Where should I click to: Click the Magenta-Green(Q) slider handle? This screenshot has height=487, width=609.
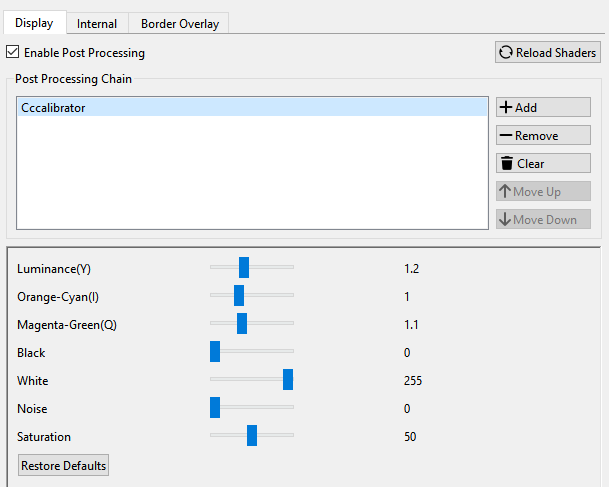pos(242,323)
